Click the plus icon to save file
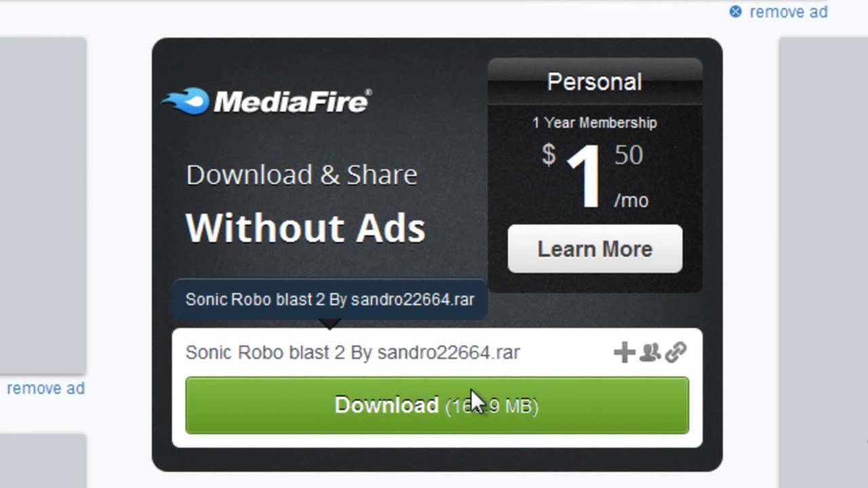 click(624, 352)
